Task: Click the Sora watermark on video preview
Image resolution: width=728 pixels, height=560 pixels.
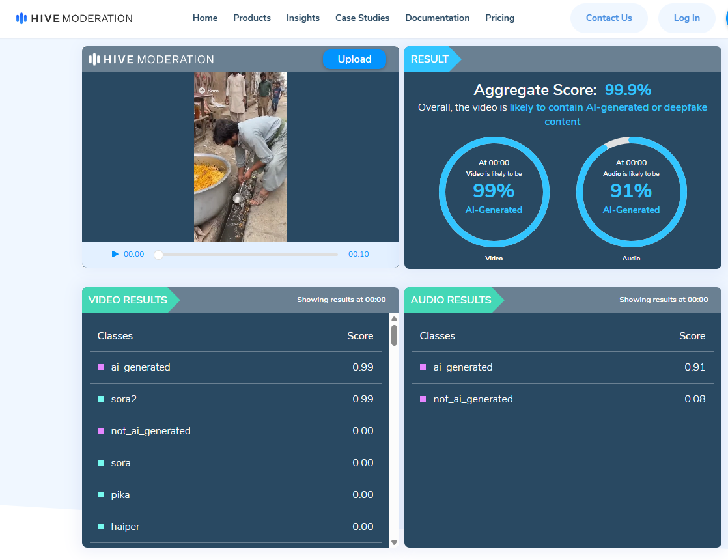Action: click(208, 91)
